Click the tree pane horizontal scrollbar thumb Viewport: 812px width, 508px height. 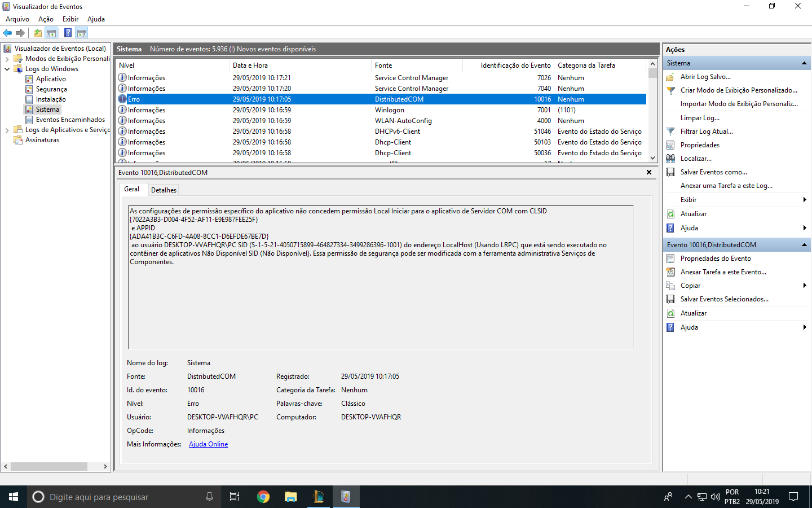(49, 467)
